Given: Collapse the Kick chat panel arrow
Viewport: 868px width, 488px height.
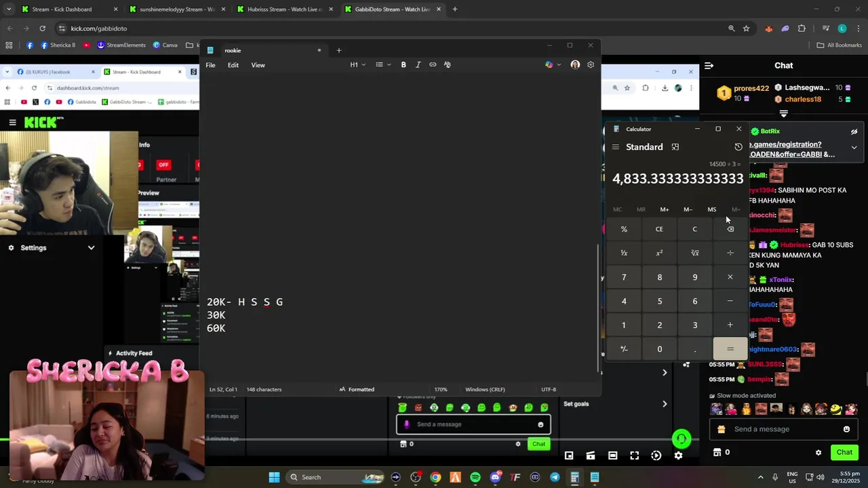Looking at the screenshot, I should (x=709, y=66).
